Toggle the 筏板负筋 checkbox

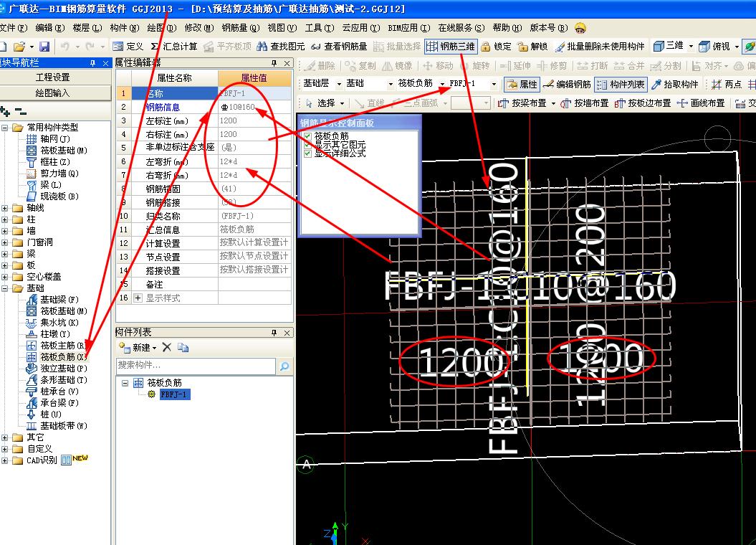tap(307, 136)
